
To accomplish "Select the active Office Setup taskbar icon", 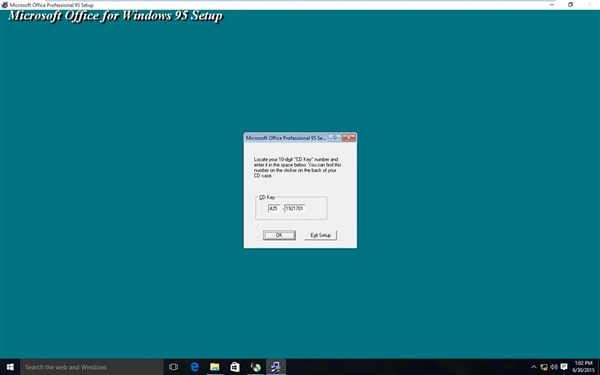I will (x=276, y=367).
